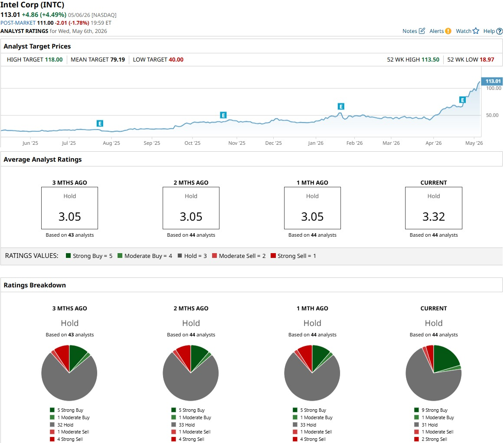Select the Current average rating box 3.32

(434, 208)
